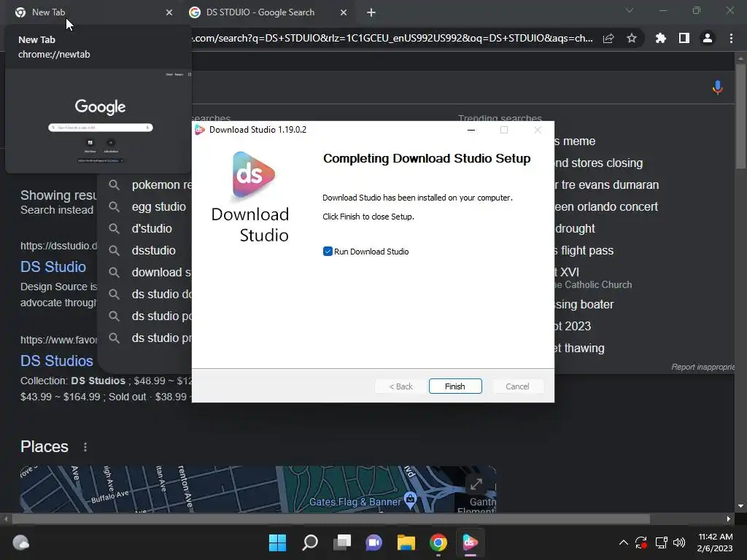Toggle the Chrome side panel icon
The image size is (747, 560).
(684, 38)
